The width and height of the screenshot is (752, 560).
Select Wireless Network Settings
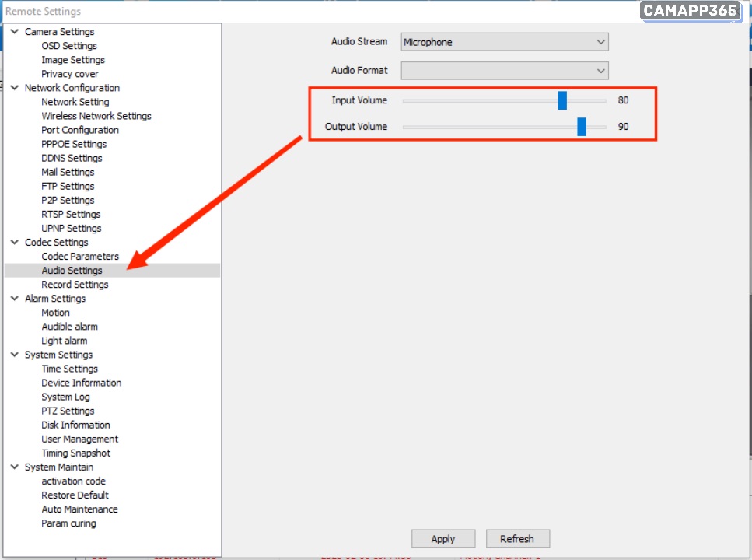click(x=96, y=116)
